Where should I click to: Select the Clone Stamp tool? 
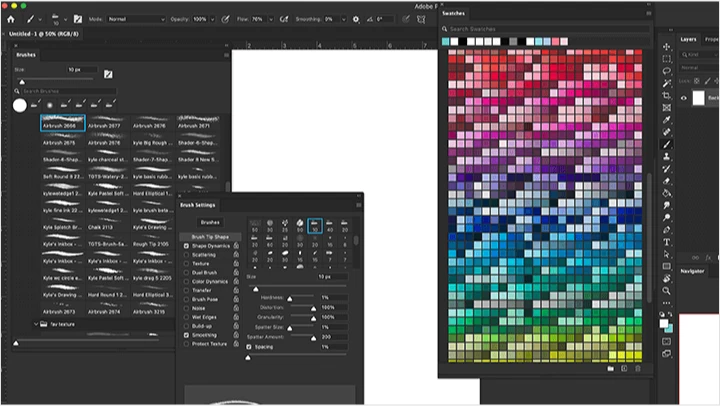click(666, 157)
